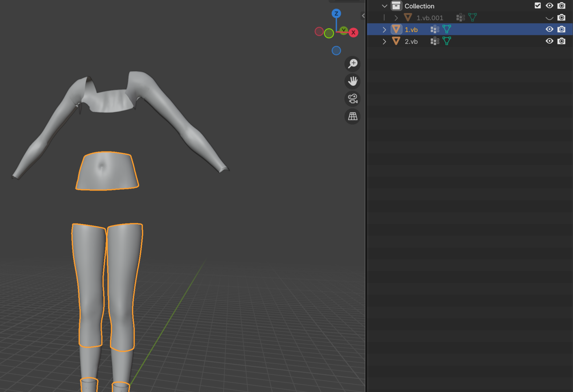This screenshot has height=392, width=573.
Task: Click the red X axis gizmo handle
Action: point(353,32)
